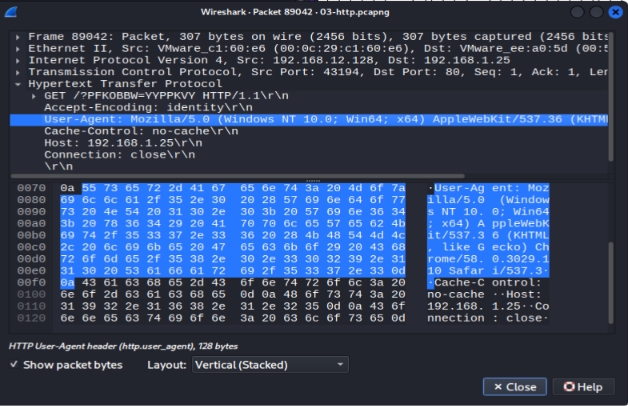Image resolution: width=628 pixels, height=406 pixels.
Task: Click ASCII text 'nnection : close'
Action: pyautogui.click(x=484, y=318)
